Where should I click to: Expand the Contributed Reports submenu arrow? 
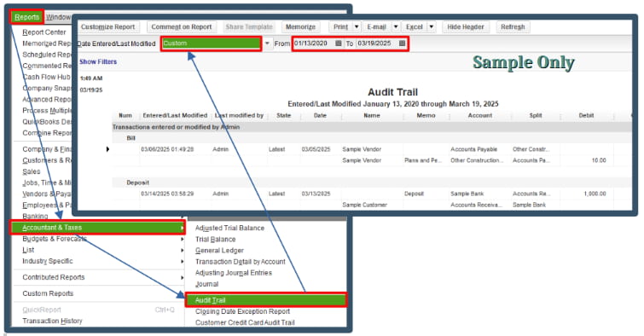182,278
